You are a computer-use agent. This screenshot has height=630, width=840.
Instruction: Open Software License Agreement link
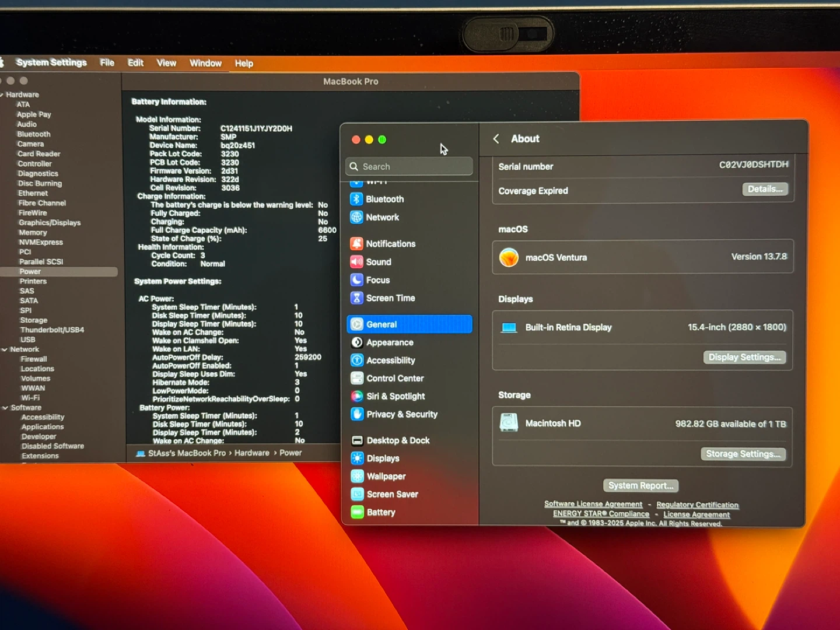(x=593, y=504)
